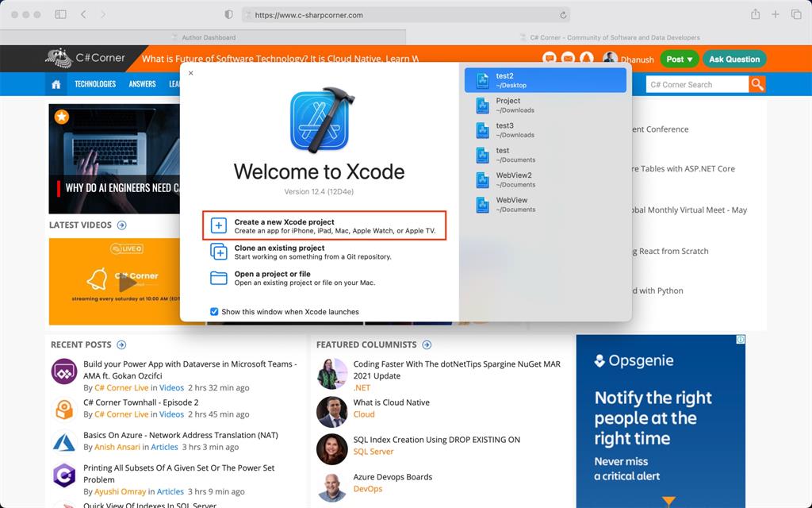Click author link Anish Ansari

coord(117,447)
